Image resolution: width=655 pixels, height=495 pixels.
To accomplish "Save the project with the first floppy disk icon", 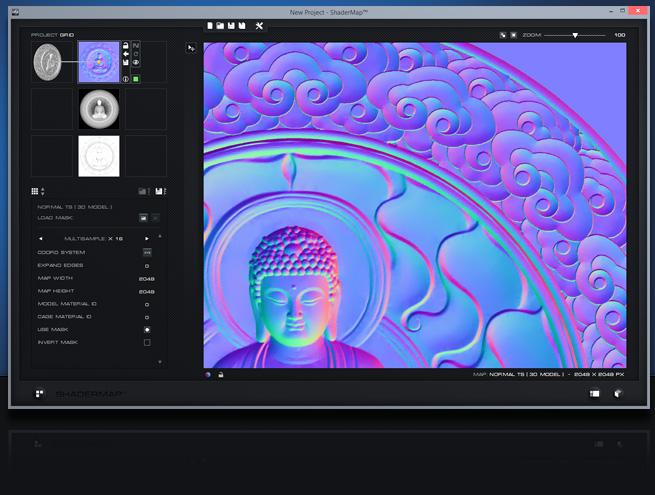I will (231, 26).
